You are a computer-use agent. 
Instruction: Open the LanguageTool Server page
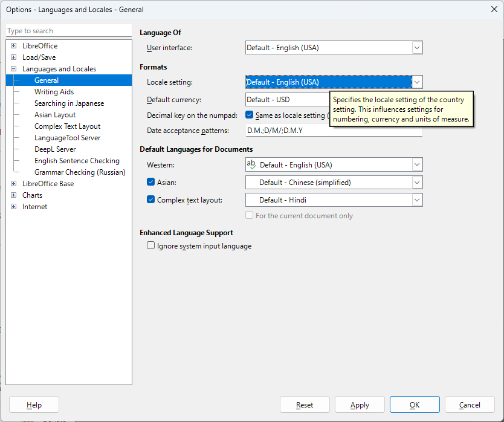tap(67, 138)
